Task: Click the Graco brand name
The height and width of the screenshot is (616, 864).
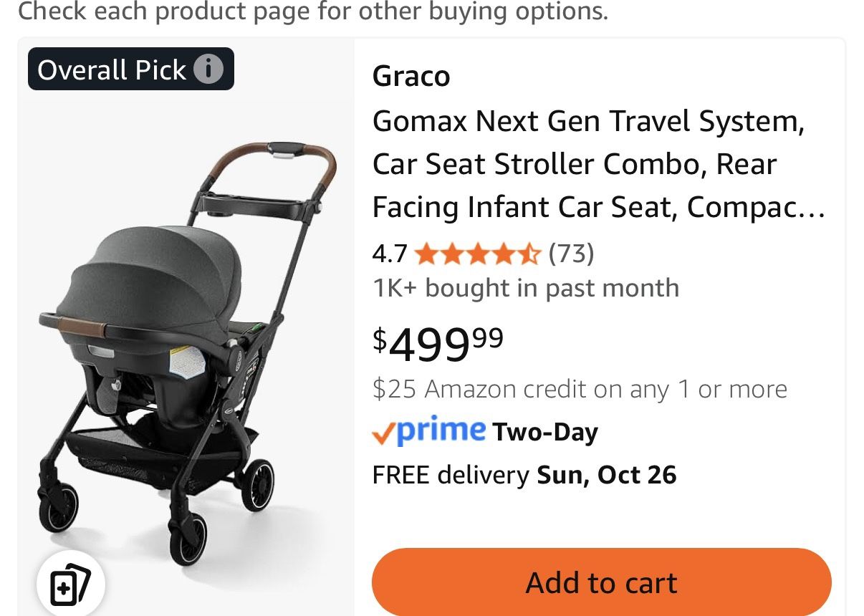Action: pos(411,76)
